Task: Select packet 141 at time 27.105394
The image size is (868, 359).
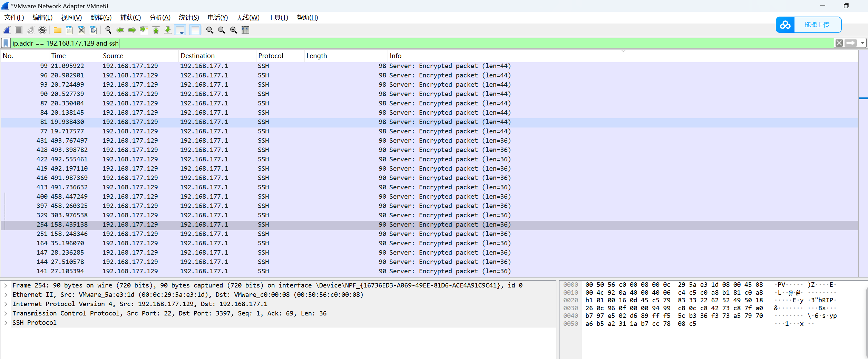Action: pos(429,271)
